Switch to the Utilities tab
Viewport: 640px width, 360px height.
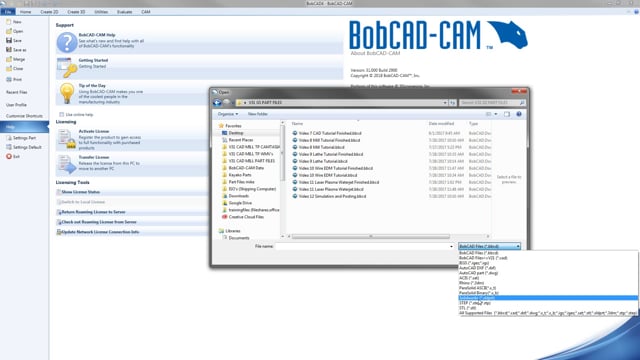[101, 12]
